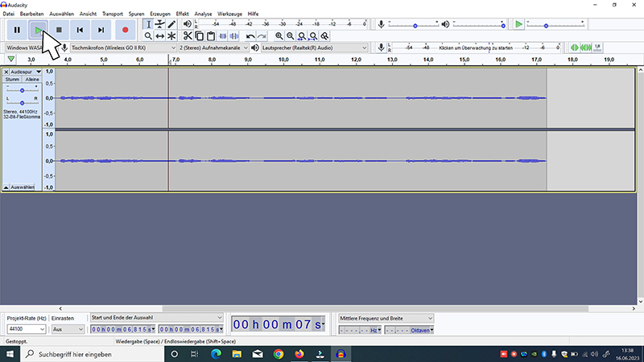Undo the last action
This screenshot has height=362, width=644.
point(250,36)
